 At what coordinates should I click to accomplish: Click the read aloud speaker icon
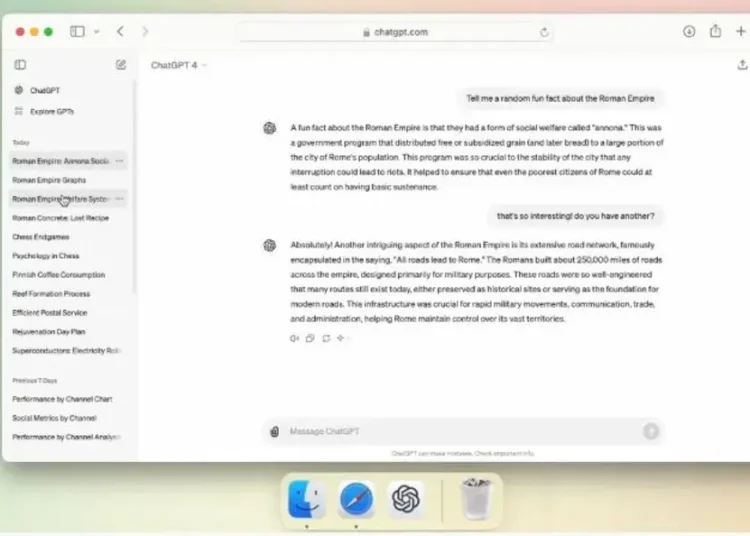[294, 339]
